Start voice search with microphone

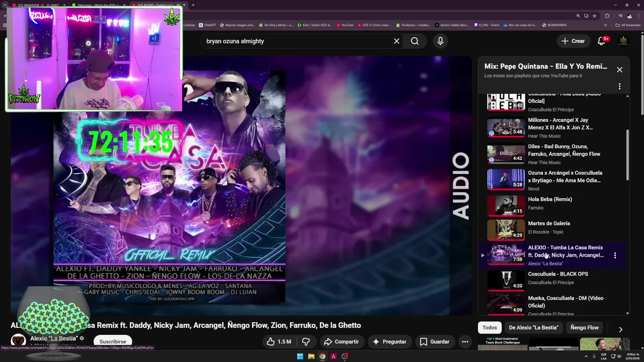[x=440, y=41]
